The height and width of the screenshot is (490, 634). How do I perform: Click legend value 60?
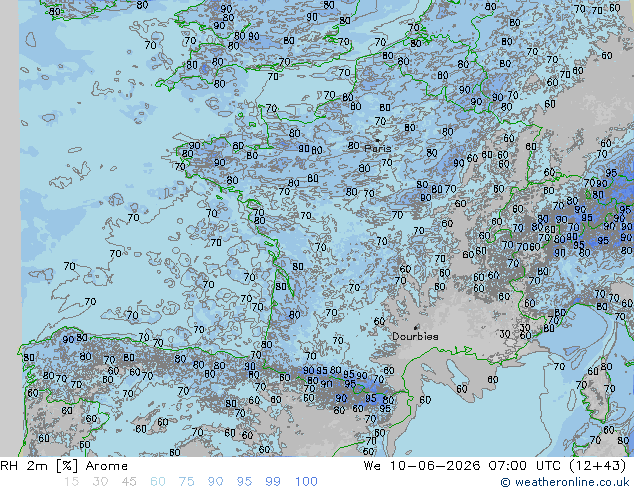click(158, 482)
